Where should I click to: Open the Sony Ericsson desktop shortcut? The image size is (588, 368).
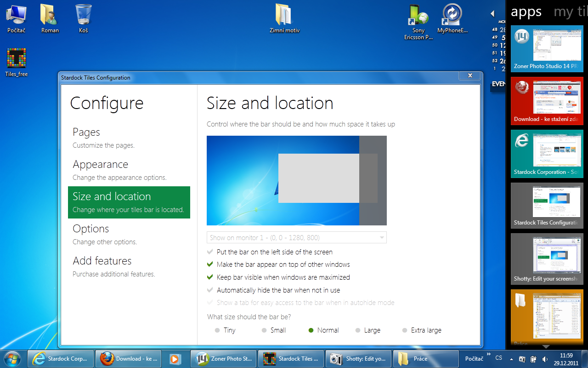(x=418, y=22)
